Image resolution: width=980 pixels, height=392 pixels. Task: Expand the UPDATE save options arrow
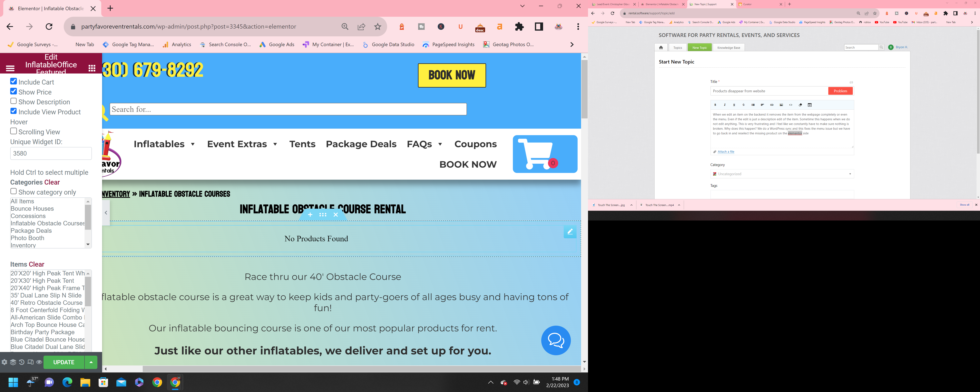point(91,362)
